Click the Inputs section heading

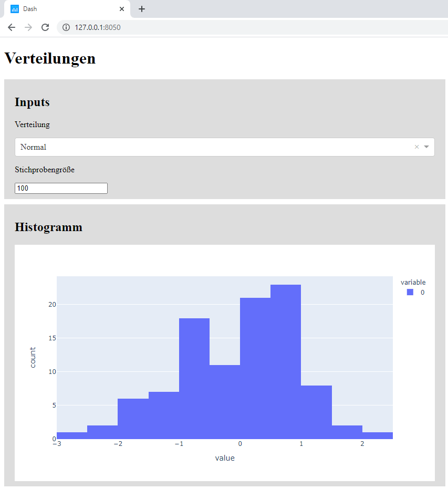32,102
